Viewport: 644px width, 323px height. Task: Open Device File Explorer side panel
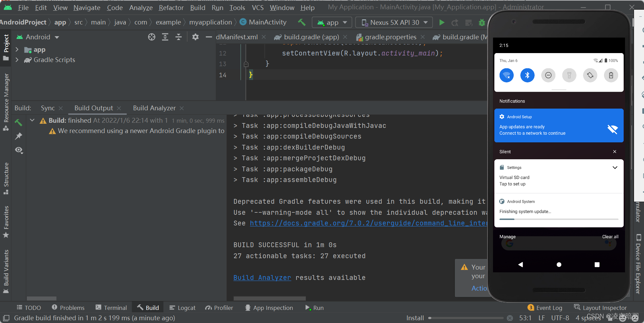tap(638, 264)
